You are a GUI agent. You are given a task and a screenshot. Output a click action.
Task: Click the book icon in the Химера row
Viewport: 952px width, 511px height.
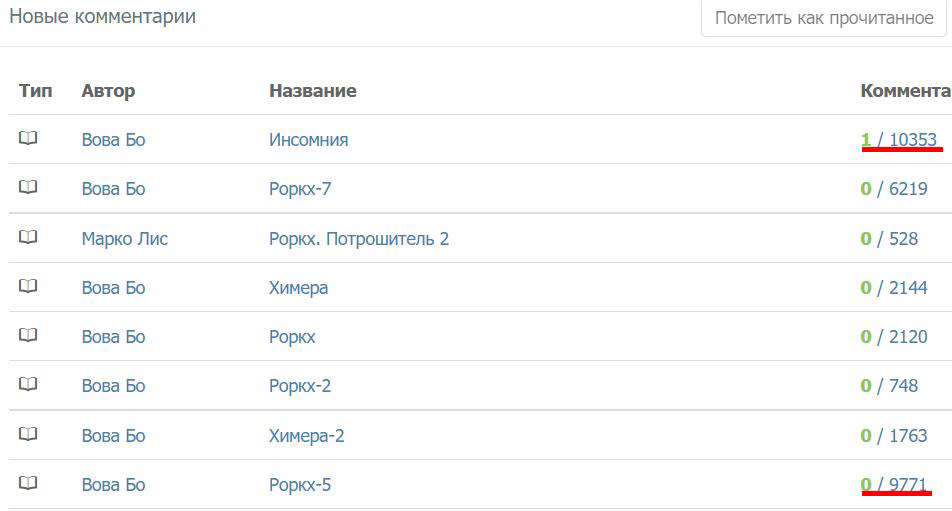[28, 286]
